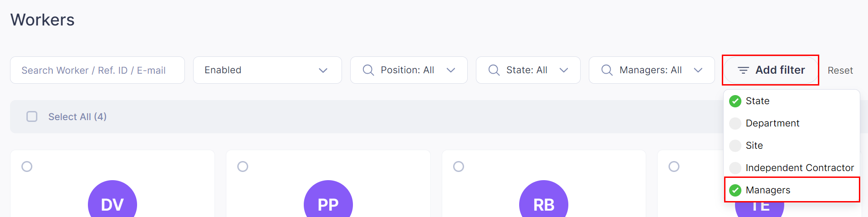This screenshot has width=868, height=217.
Task: Click the Reset link
Action: click(840, 71)
